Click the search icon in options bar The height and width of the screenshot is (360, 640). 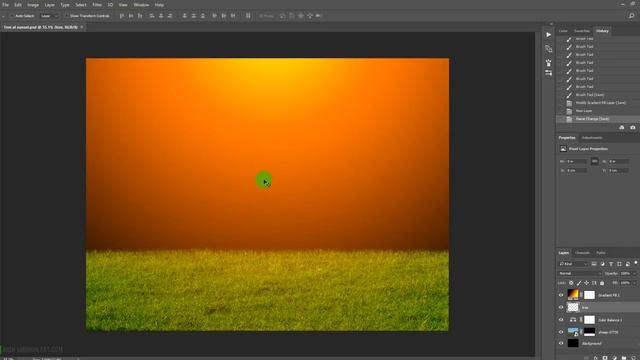631,16
